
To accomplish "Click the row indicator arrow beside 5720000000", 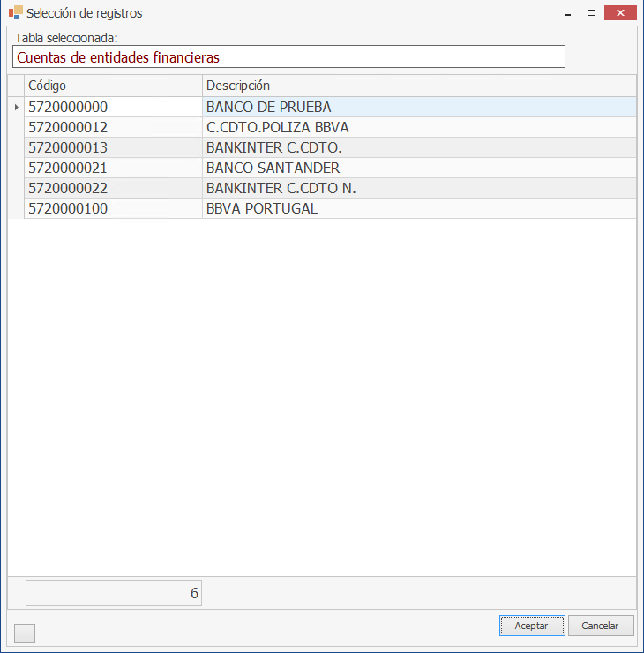I will 16,107.
